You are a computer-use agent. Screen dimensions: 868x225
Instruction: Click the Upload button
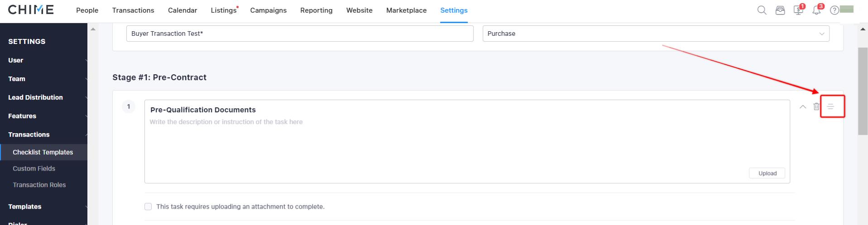point(767,173)
